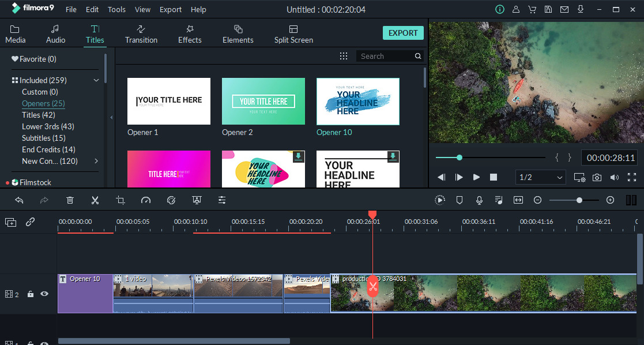Viewport: 644px width, 345px height.
Task: Select the Opener 2 title thumbnail
Action: tap(263, 102)
